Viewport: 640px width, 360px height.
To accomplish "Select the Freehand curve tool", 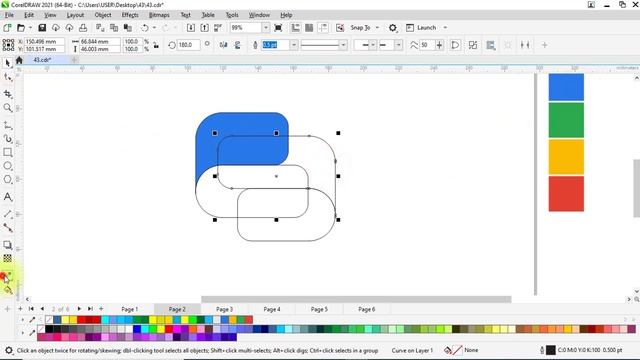I will click(x=7, y=125).
